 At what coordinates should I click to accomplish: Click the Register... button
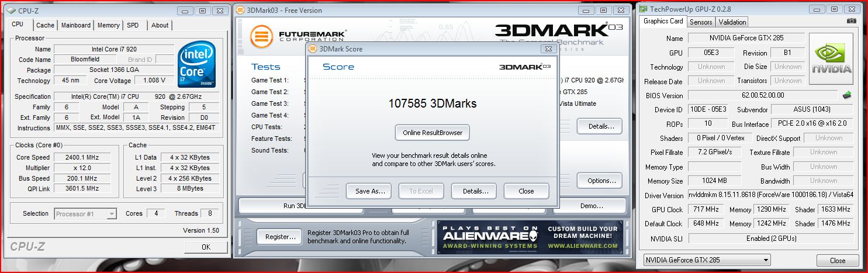279,237
